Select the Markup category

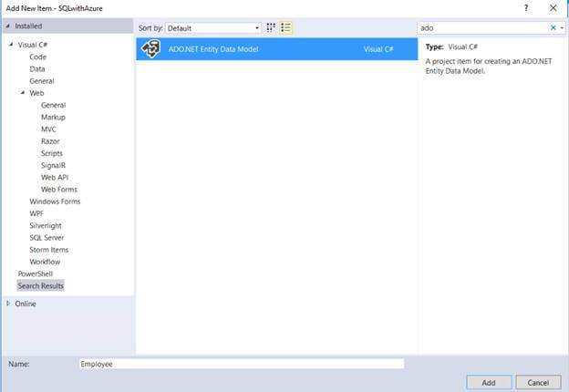(53, 117)
